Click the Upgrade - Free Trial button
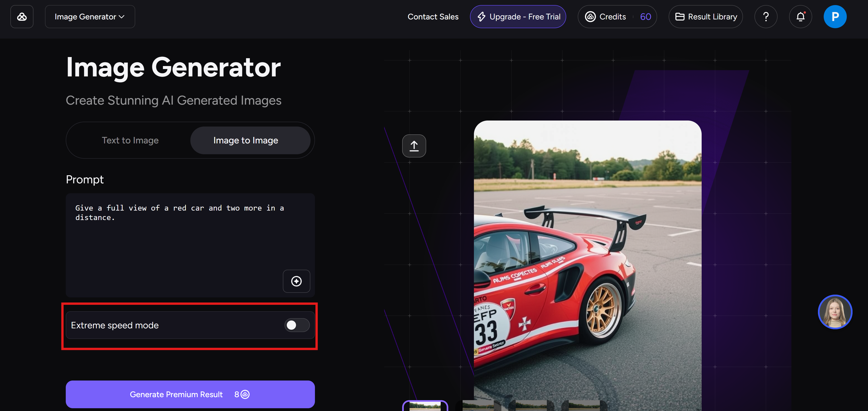Viewport: 868px width, 411px height. [518, 17]
